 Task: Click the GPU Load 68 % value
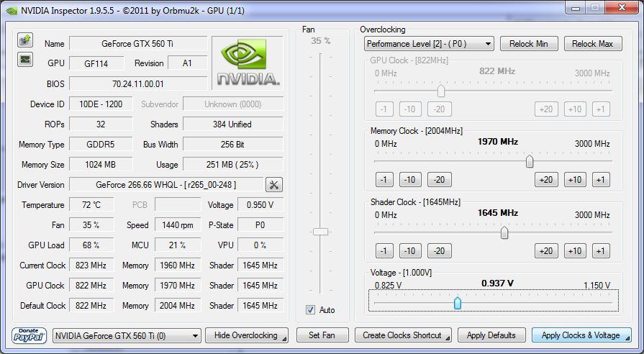(91, 245)
